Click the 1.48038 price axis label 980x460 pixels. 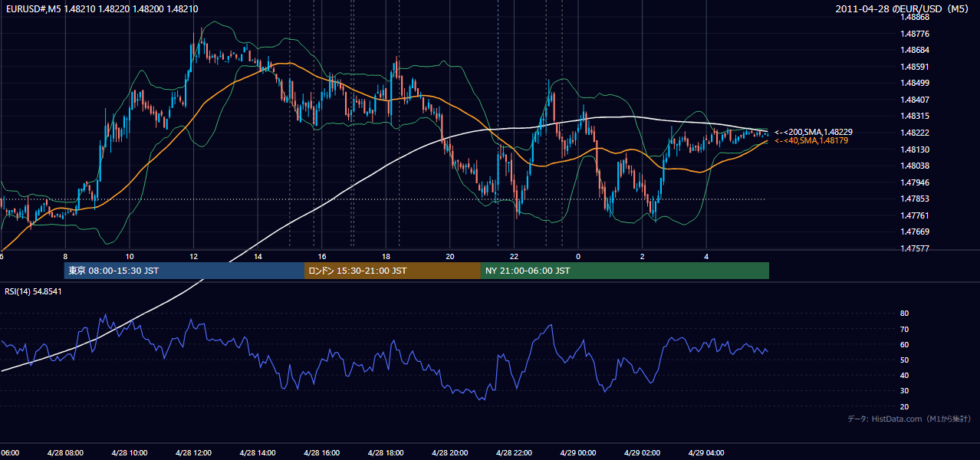coord(915,166)
